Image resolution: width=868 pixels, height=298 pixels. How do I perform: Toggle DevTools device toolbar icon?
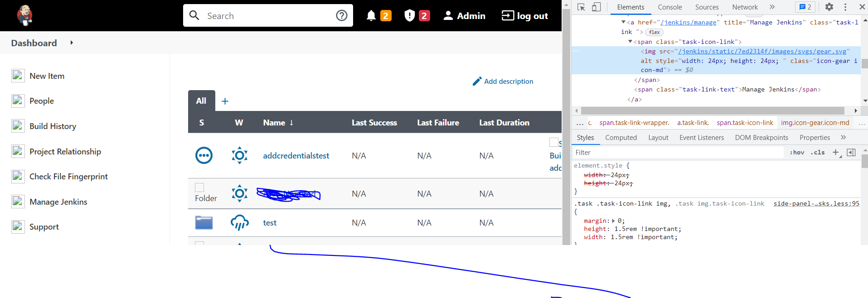pyautogui.click(x=596, y=7)
